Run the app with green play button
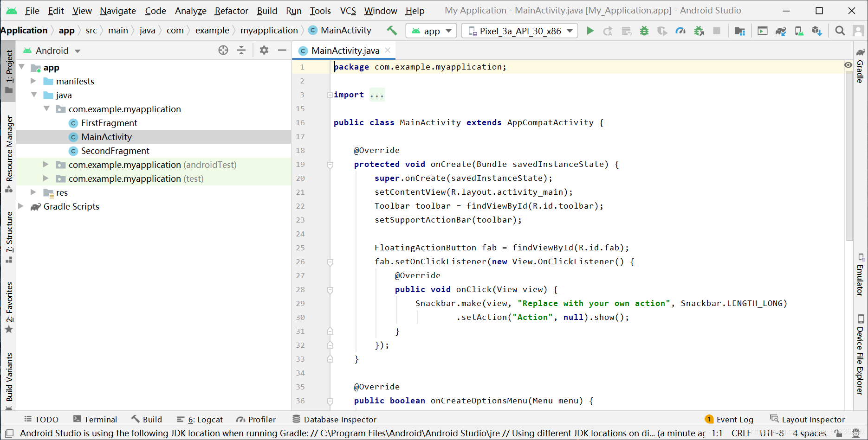868x440 pixels. coord(590,31)
